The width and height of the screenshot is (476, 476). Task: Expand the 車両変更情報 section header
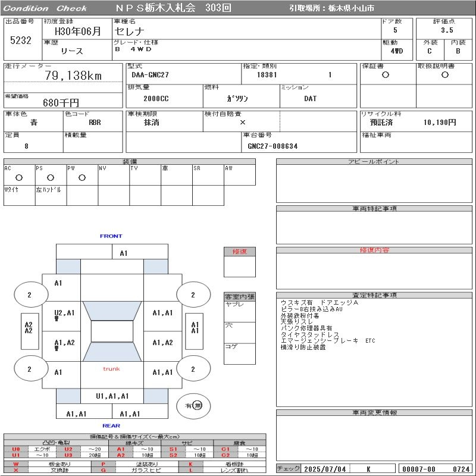[374, 412]
